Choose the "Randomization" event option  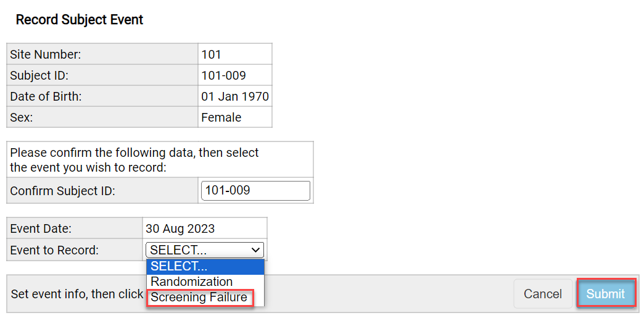click(x=192, y=282)
